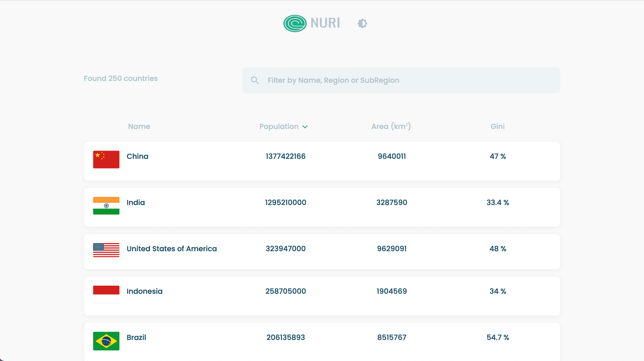
Task: Toggle the dark mode theme switch
Action: click(x=362, y=23)
